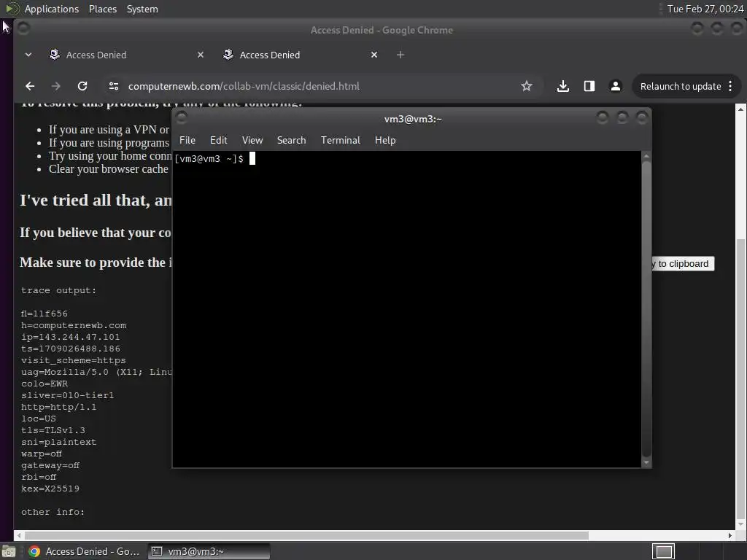
Task: Open the Applications menu
Action: click(52, 9)
